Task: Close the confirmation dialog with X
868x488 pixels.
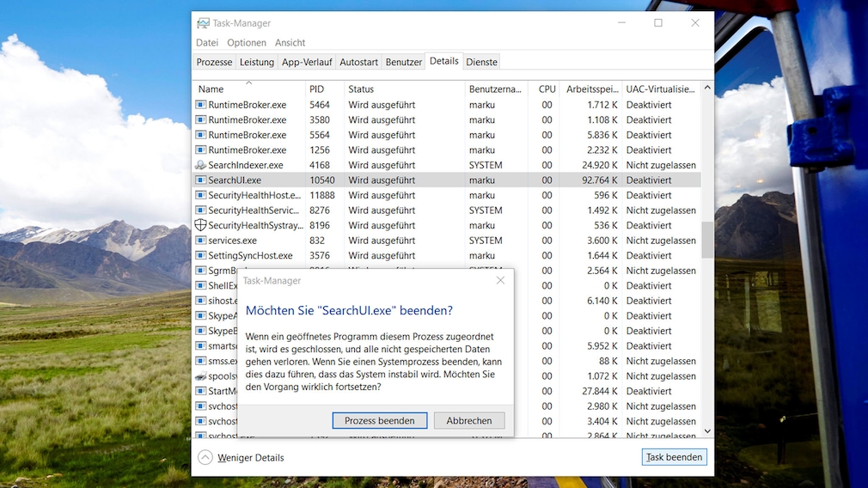Action: [500, 280]
